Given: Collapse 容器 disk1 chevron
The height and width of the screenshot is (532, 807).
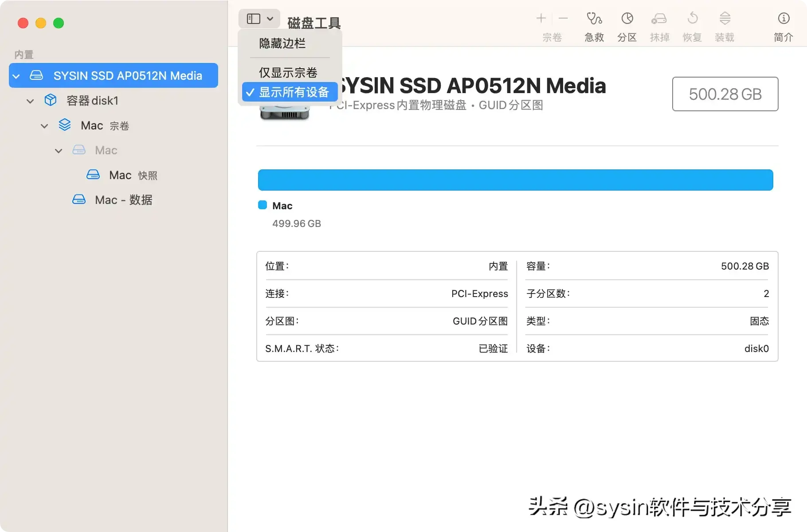Looking at the screenshot, I should (x=30, y=101).
